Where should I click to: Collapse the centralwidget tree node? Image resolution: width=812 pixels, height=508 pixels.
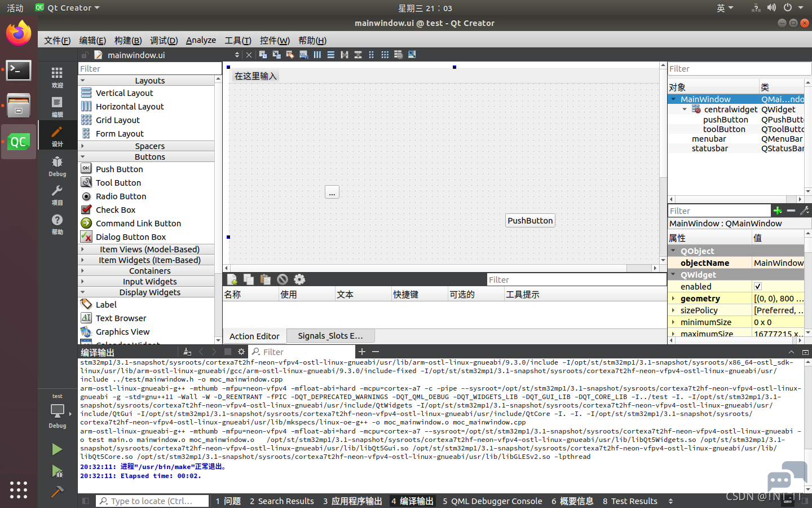[x=685, y=110]
